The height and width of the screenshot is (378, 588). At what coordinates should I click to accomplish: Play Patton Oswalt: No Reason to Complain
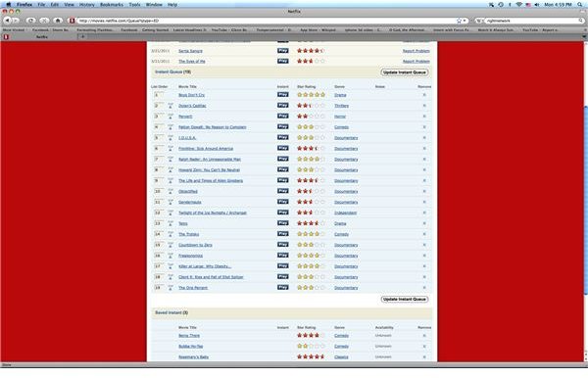click(283, 127)
